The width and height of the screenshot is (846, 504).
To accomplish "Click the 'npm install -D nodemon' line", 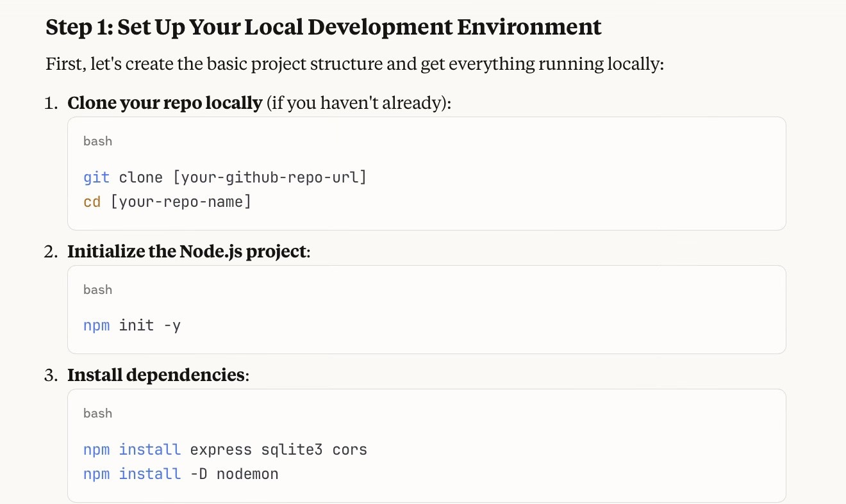I will tap(181, 474).
